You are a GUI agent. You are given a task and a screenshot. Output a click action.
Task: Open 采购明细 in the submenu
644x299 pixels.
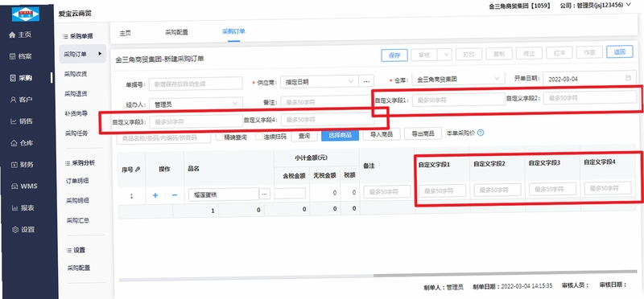77,201
